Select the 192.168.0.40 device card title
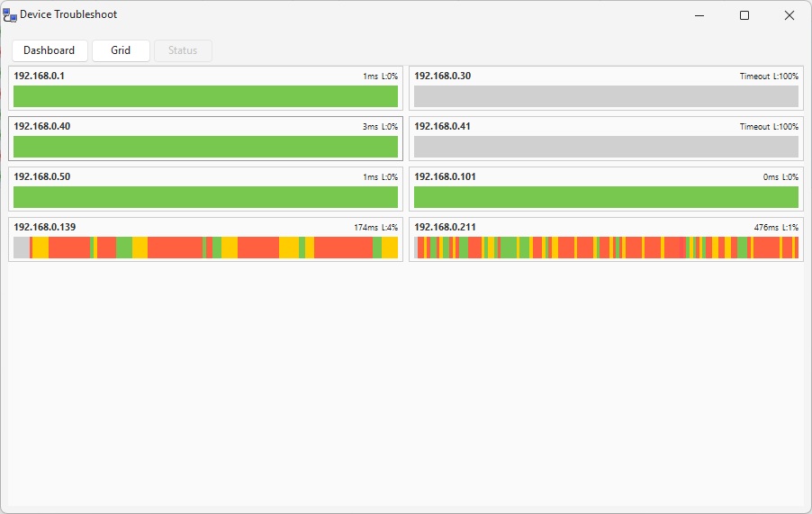Viewport: 812px width, 514px height. click(41, 127)
